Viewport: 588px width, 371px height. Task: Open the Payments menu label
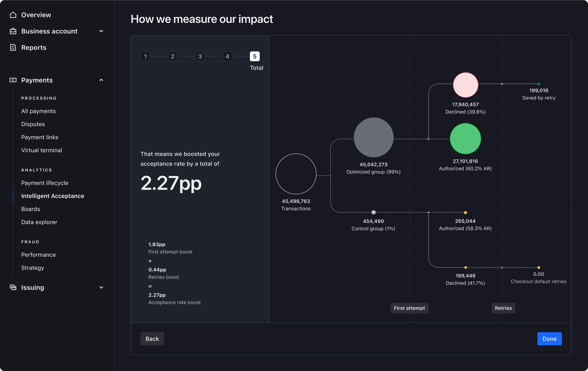[37, 80]
